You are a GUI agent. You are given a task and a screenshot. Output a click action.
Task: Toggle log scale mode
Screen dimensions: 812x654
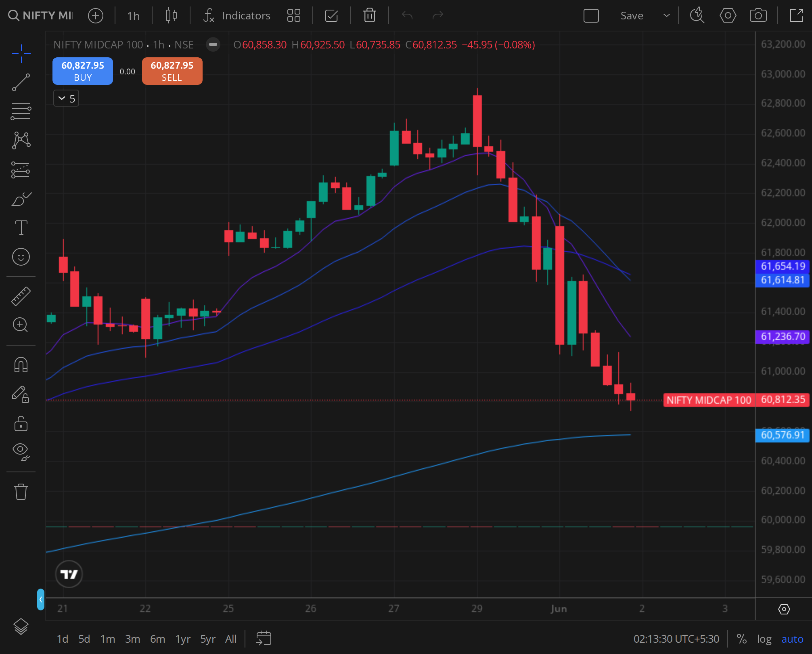[x=764, y=639]
